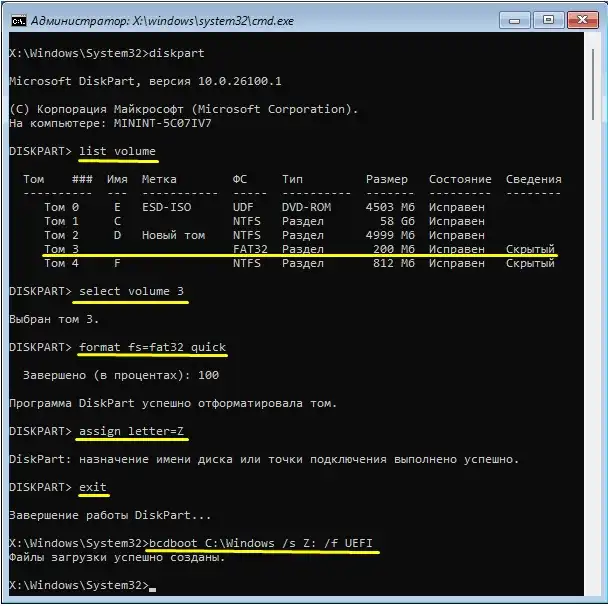Open the cmd.exe system menu icon
This screenshot has height=606, width=608.
[x=19, y=21]
